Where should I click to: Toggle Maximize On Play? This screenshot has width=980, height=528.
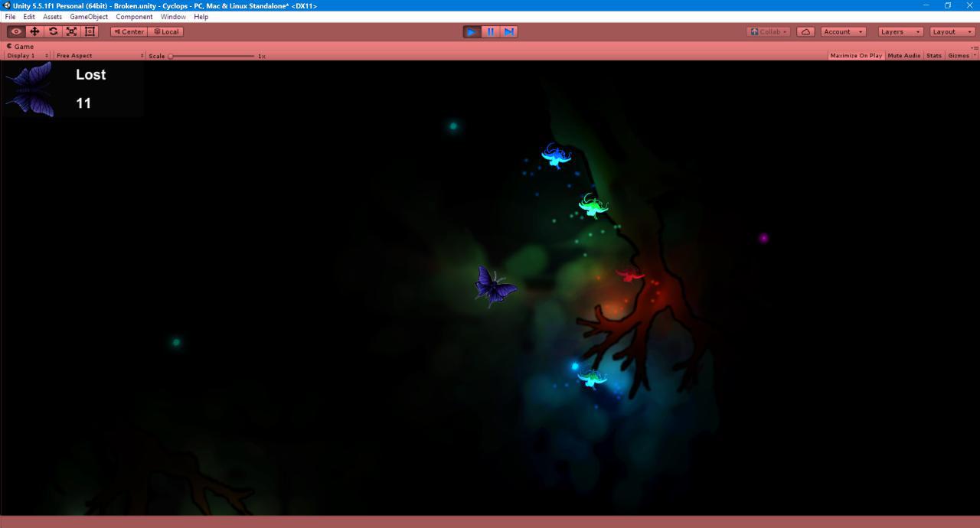click(x=856, y=55)
